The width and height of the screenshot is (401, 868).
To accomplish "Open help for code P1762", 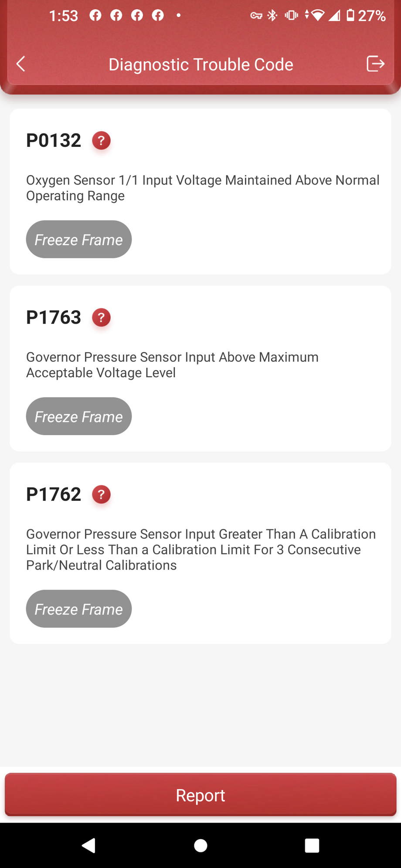I will click(x=101, y=494).
